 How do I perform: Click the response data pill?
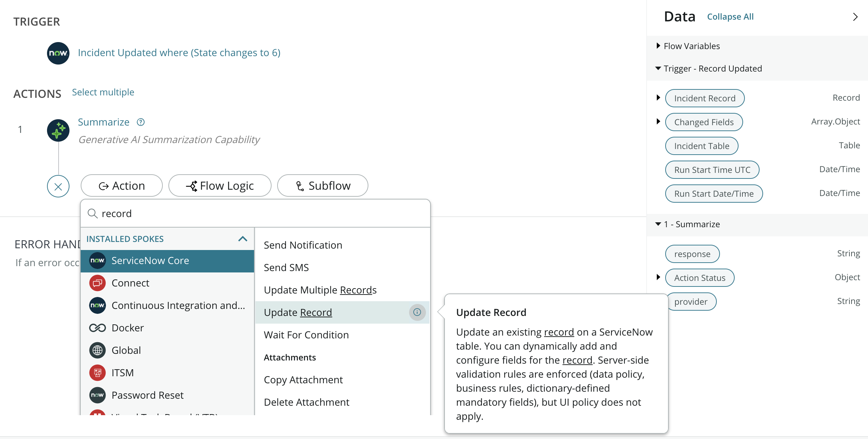click(x=692, y=254)
